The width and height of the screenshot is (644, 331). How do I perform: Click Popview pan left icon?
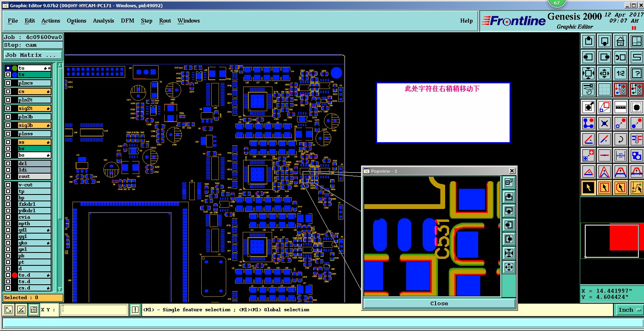pos(509,225)
